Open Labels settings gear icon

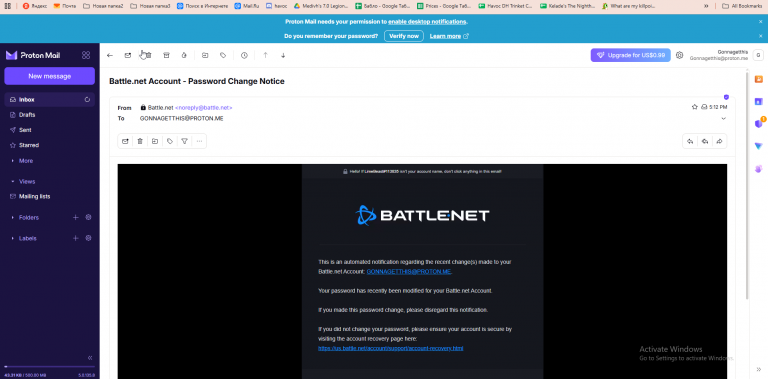click(x=89, y=238)
